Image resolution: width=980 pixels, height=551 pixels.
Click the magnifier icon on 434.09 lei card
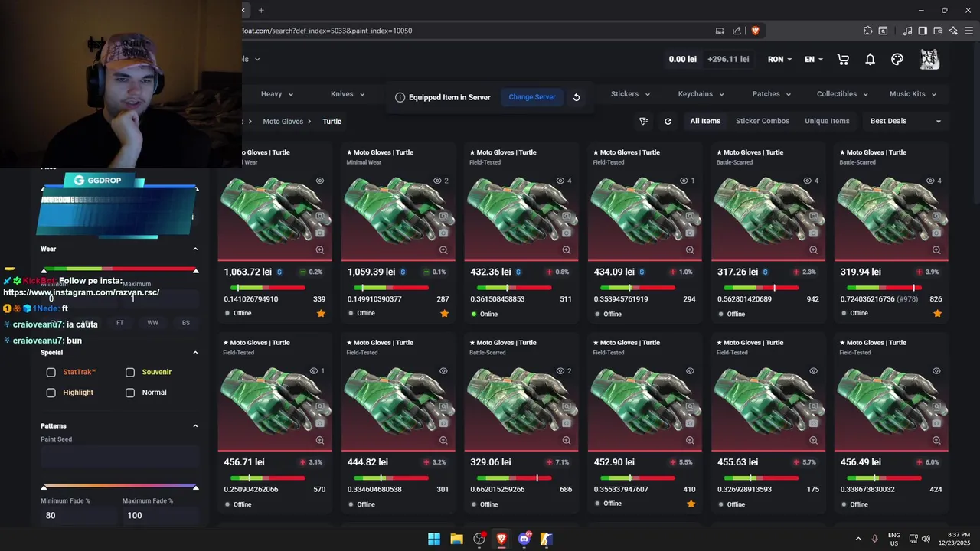(x=690, y=249)
